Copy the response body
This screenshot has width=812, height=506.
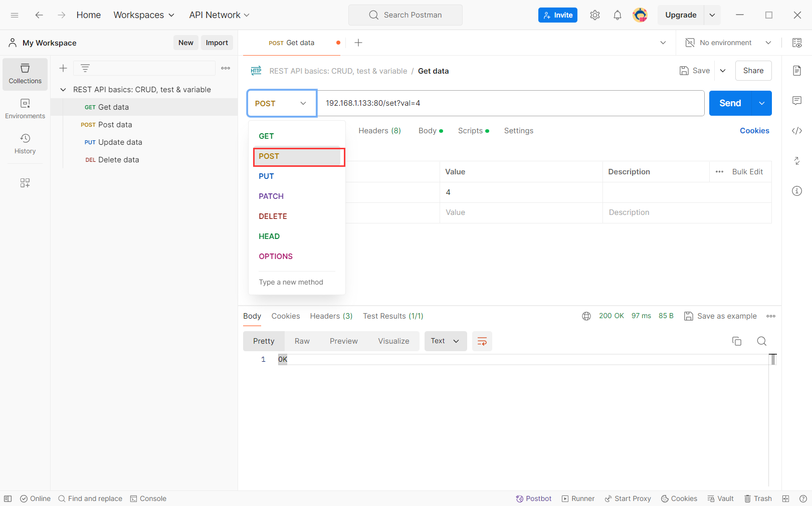(737, 341)
